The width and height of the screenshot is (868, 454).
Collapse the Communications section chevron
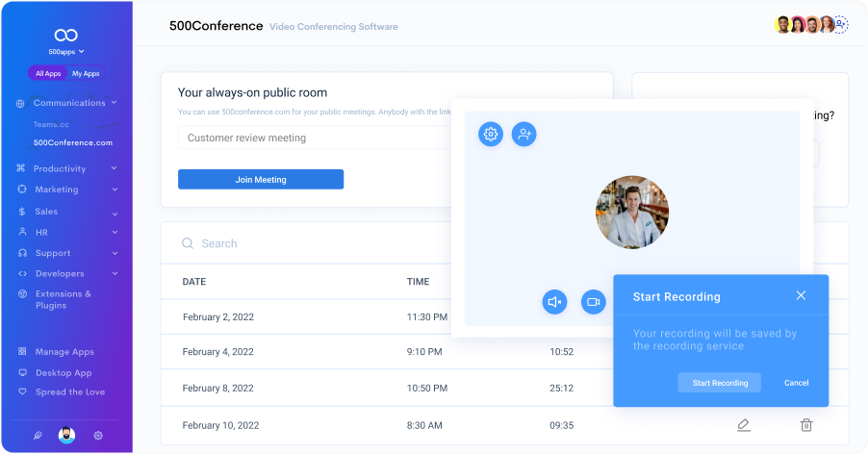[x=115, y=102]
